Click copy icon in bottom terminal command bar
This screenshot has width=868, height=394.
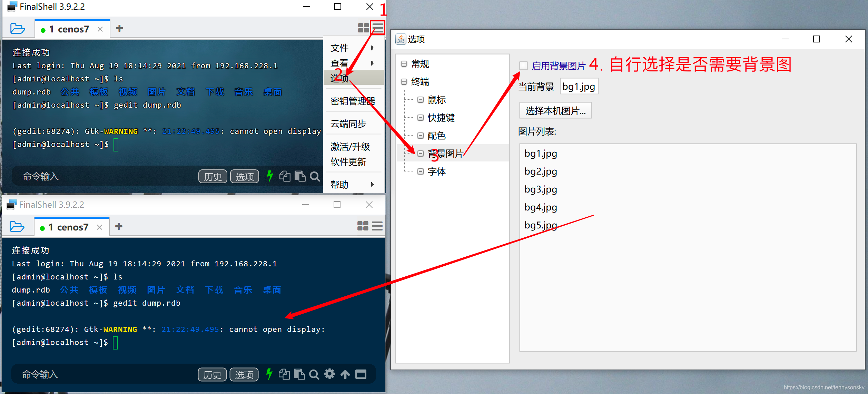pos(284,374)
